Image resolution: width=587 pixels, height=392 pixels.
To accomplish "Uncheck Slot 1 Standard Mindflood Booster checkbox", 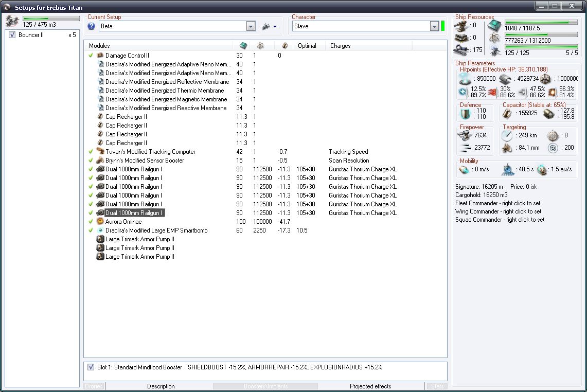I will (x=91, y=367).
